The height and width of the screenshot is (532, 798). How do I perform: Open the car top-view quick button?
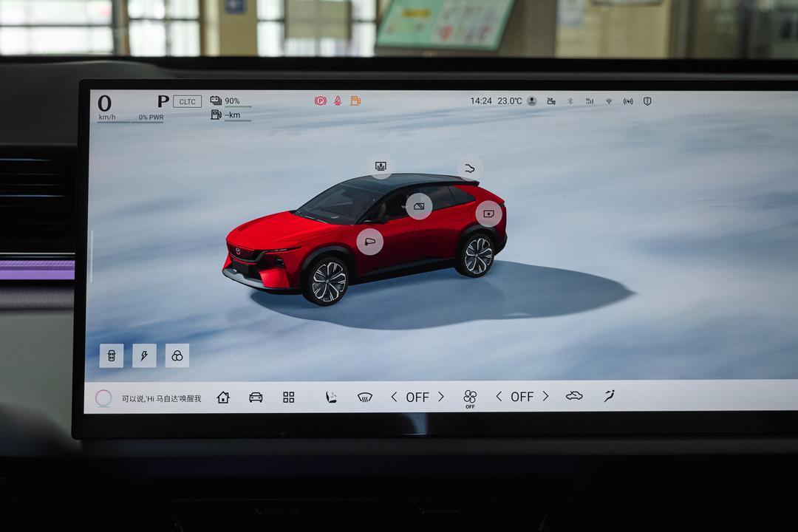click(112, 355)
